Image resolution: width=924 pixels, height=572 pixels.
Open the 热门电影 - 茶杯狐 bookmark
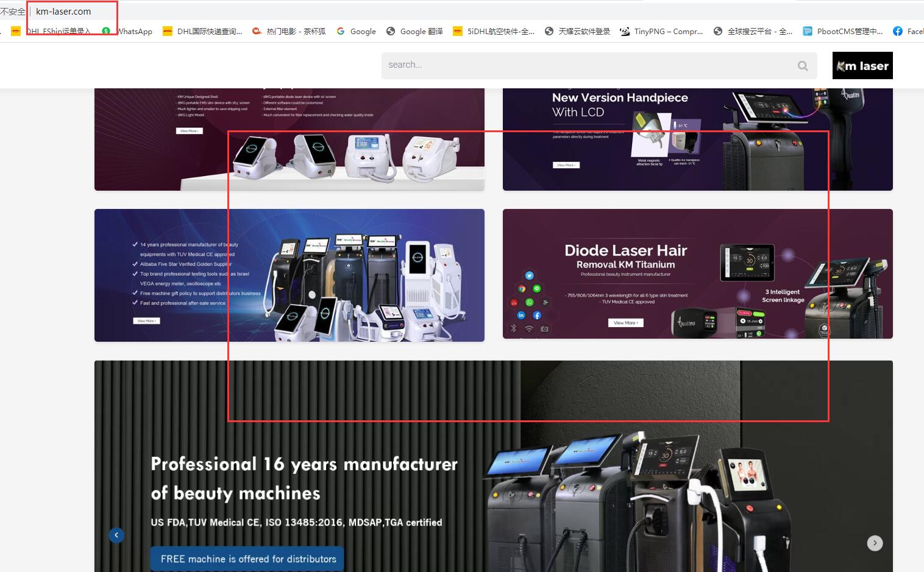click(x=289, y=31)
